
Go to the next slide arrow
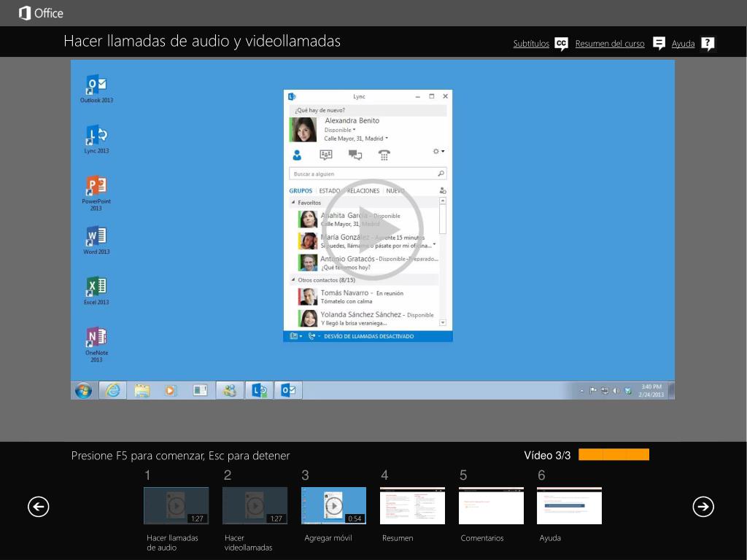703,506
